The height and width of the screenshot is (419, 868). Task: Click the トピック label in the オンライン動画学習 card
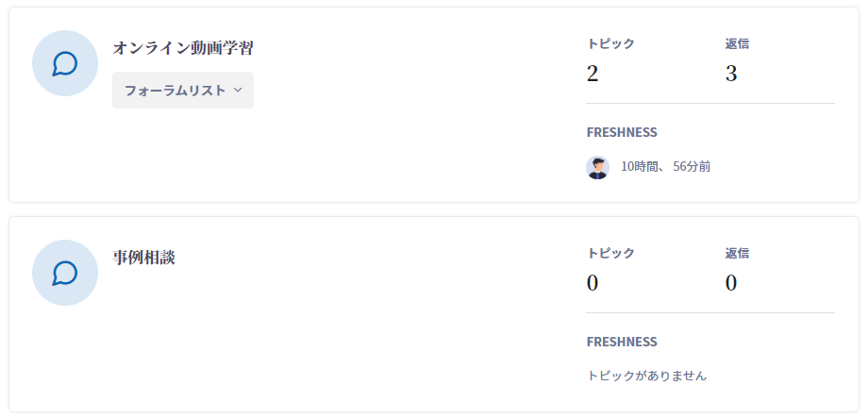coord(610,43)
